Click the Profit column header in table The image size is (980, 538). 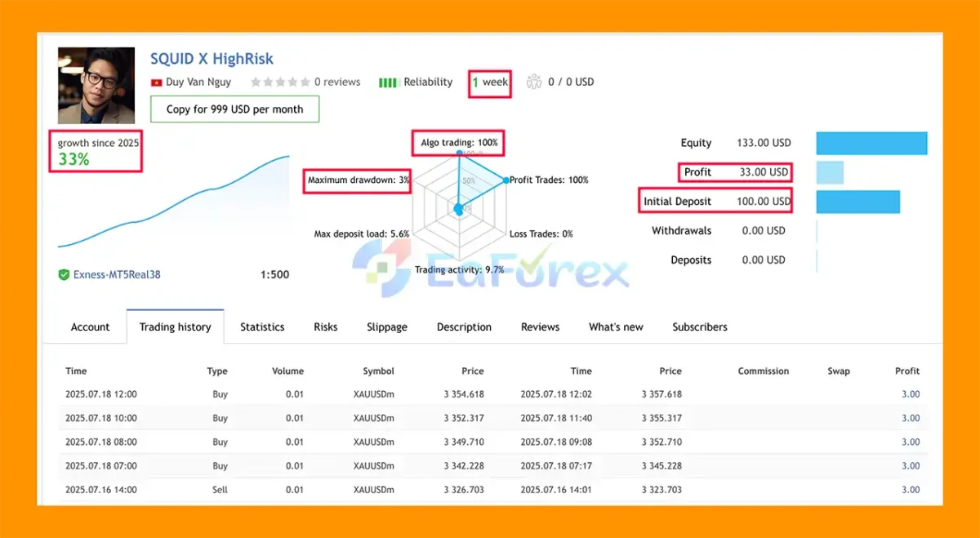[907, 371]
